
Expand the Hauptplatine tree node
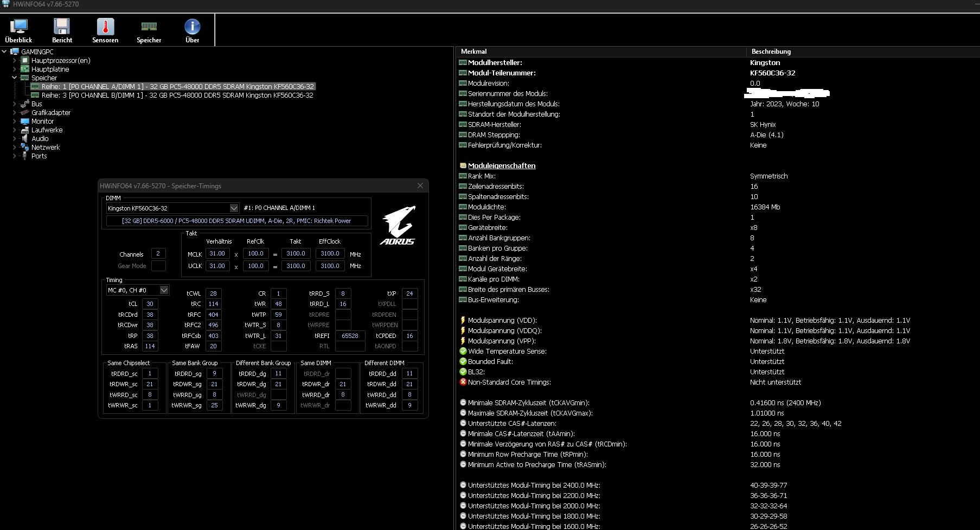[x=15, y=69]
